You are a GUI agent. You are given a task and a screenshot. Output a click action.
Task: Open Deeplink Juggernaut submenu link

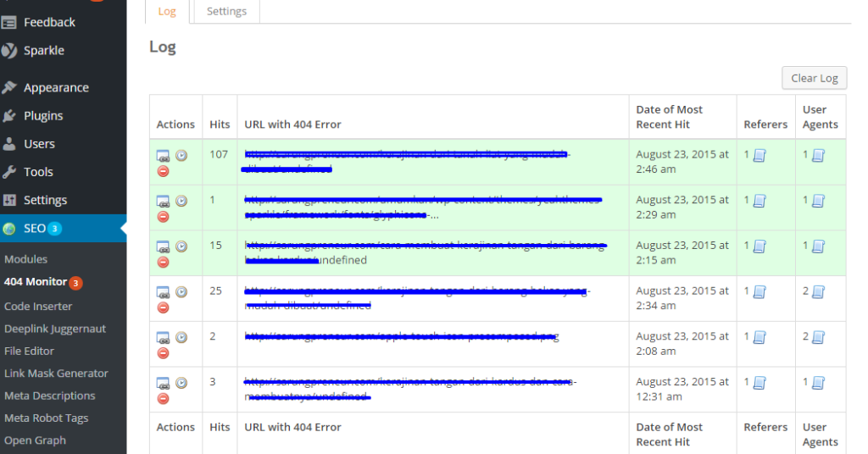55,329
